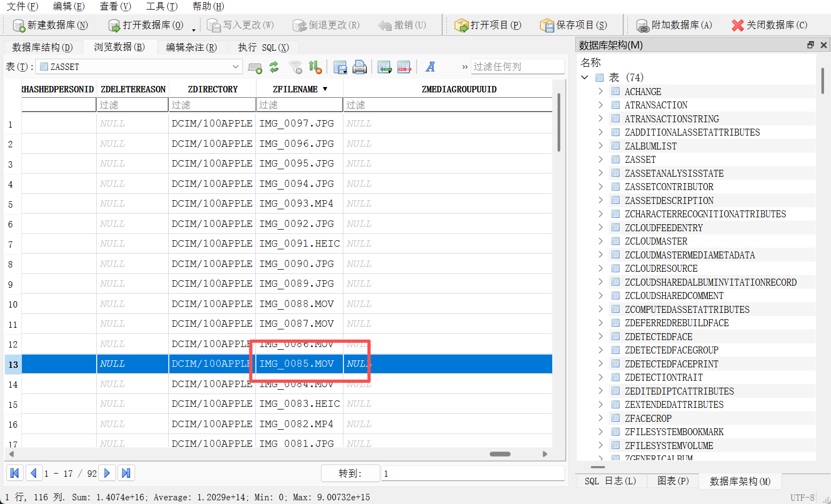The image size is (831, 504).
Task: Click the go-to row number field
Action: point(473,474)
